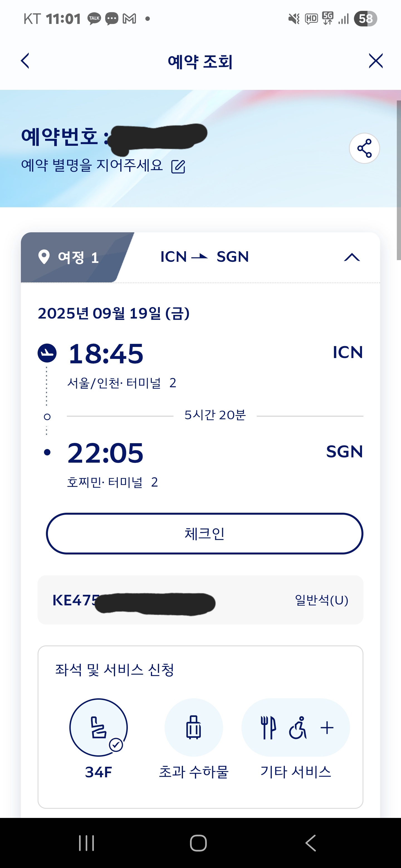
Task: Tap Android recent apps navigation button
Action: point(86,843)
